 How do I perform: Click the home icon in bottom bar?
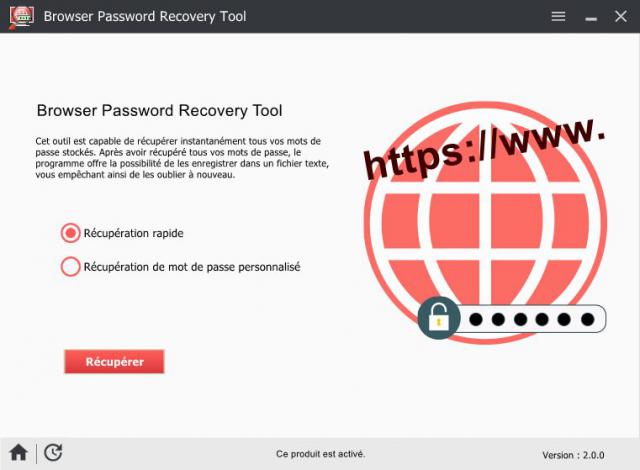click(x=19, y=453)
